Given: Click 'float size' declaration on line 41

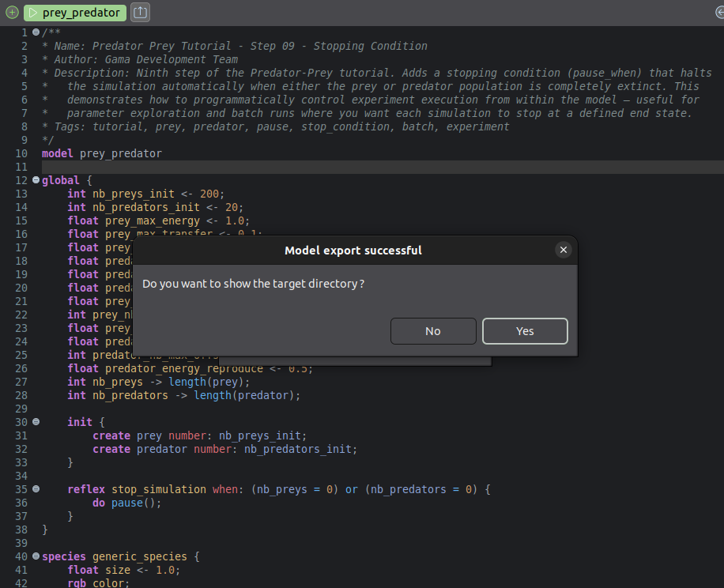Looking at the screenshot, I should 98,570.
